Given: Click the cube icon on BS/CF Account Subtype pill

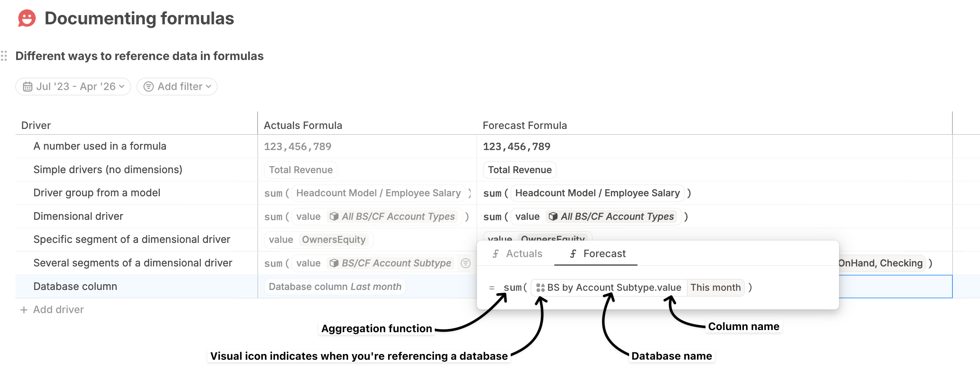Looking at the screenshot, I should point(334,263).
